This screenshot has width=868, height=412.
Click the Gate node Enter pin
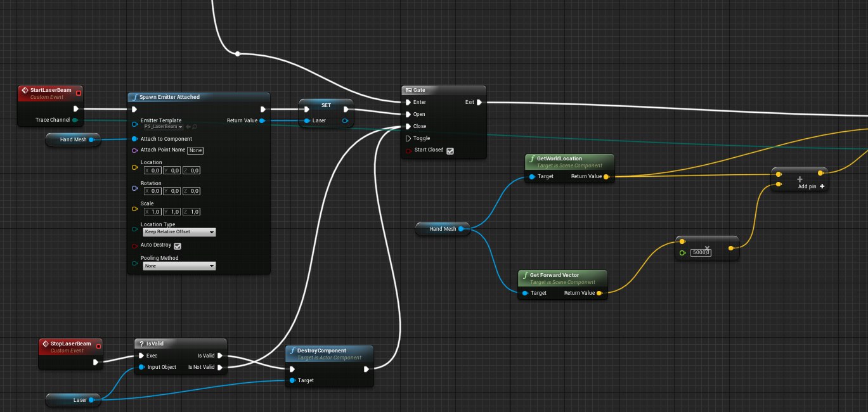pyautogui.click(x=408, y=102)
